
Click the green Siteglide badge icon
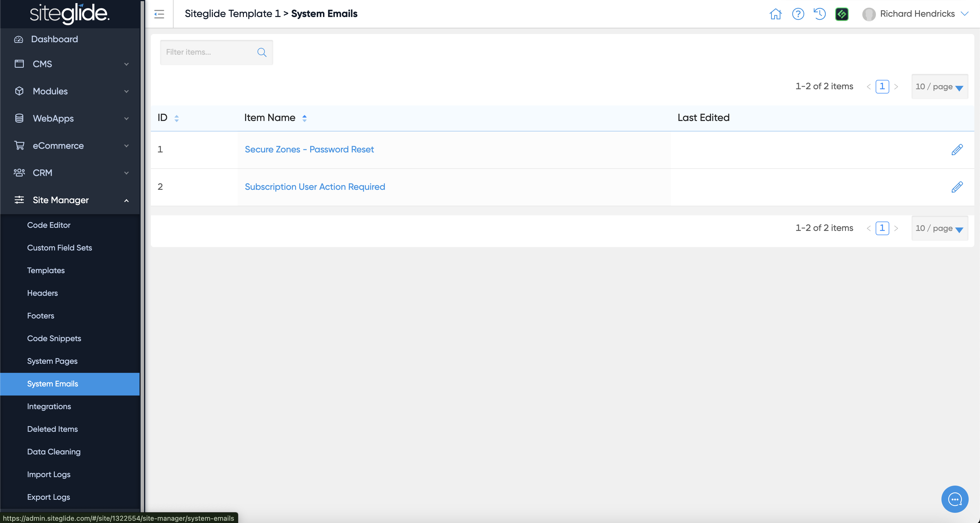[842, 14]
